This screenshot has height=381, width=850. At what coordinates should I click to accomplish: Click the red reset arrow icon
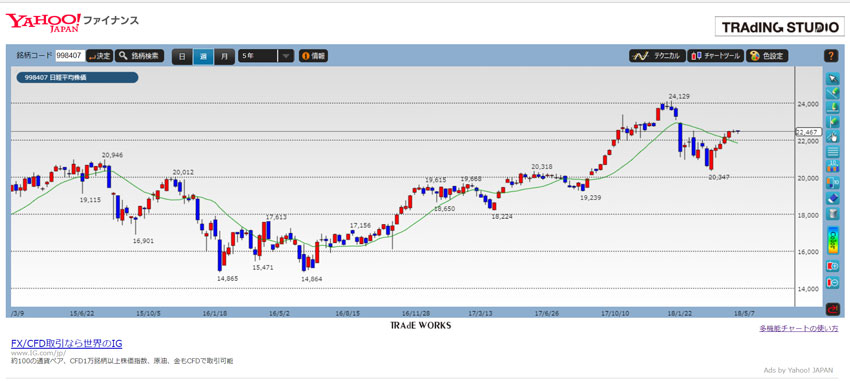832,309
